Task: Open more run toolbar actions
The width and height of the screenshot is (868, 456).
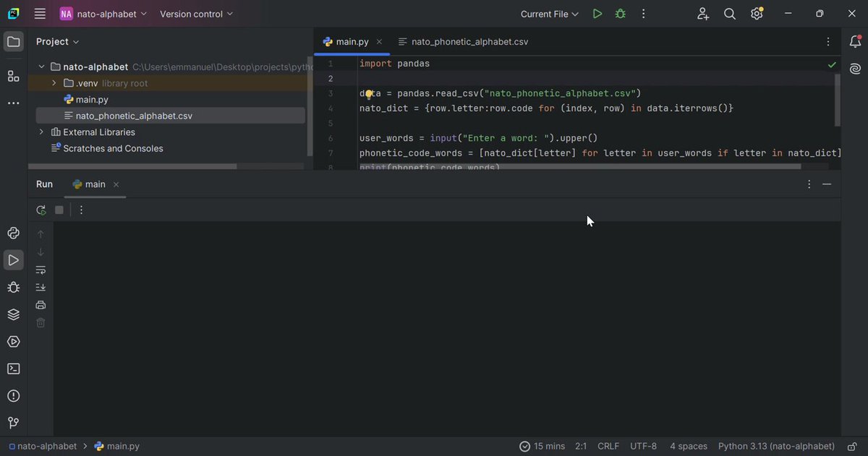Action: tap(81, 210)
